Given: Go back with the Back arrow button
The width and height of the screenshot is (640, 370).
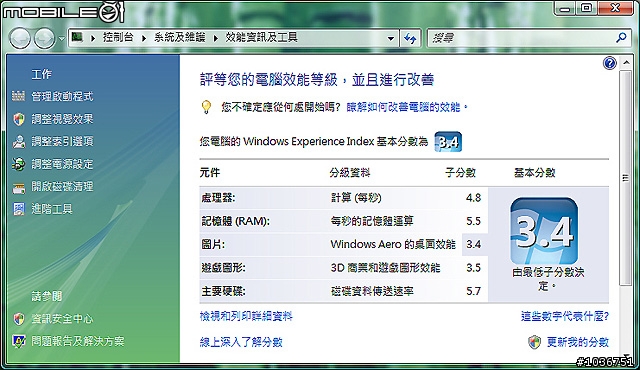Looking at the screenshot, I should (19, 39).
